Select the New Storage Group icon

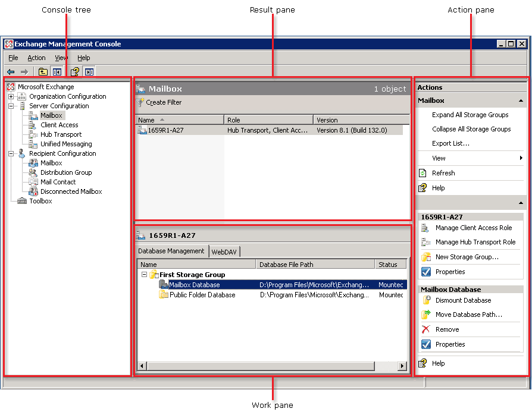pyautogui.click(x=426, y=257)
